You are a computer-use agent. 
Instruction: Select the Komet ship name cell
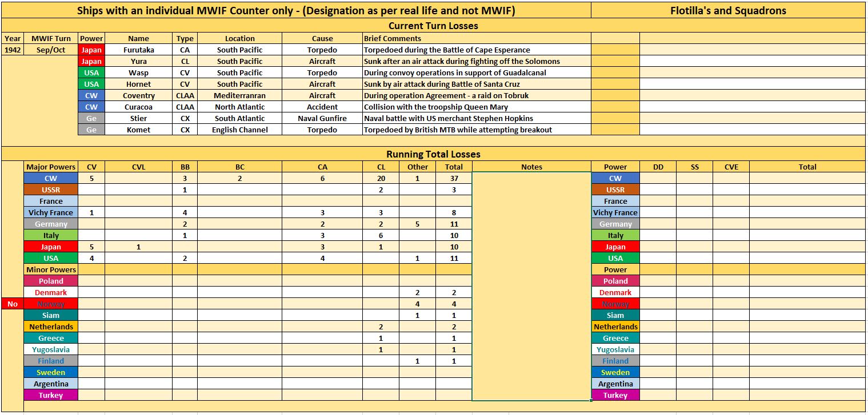pos(139,130)
